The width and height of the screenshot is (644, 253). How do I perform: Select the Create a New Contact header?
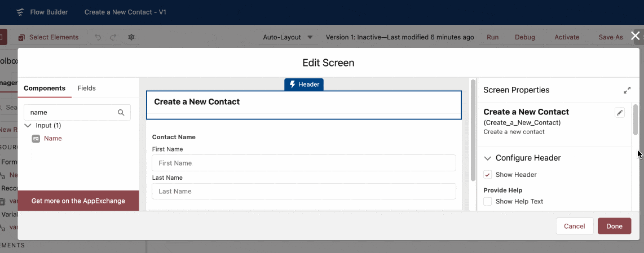[304, 105]
